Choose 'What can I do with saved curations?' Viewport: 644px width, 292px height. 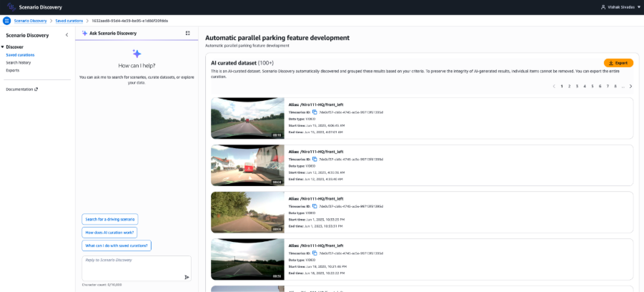click(x=117, y=245)
